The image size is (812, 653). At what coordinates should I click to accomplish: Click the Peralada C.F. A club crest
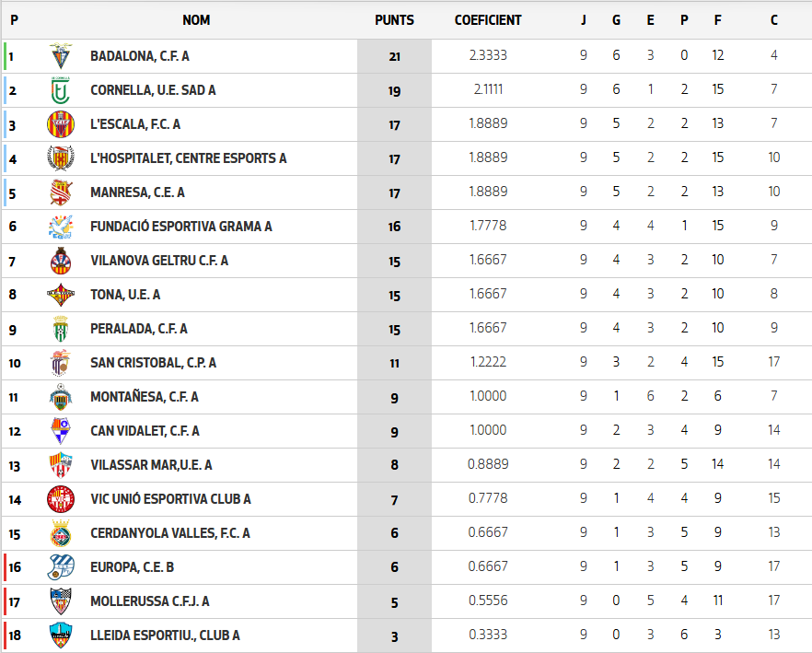click(x=60, y=329)
